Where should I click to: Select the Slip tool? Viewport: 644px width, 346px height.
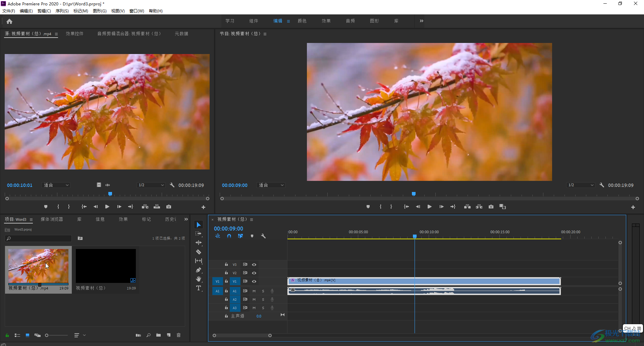pos(199,261)
